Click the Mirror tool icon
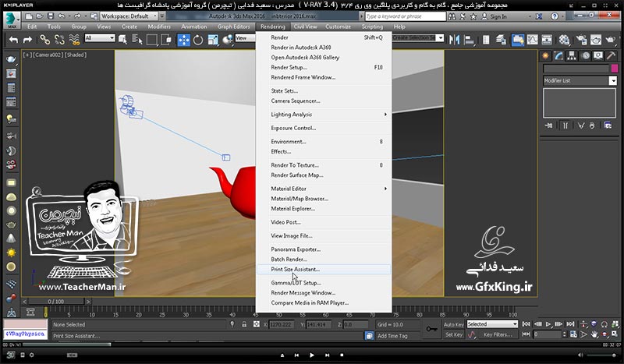 [x=454, y=40]
